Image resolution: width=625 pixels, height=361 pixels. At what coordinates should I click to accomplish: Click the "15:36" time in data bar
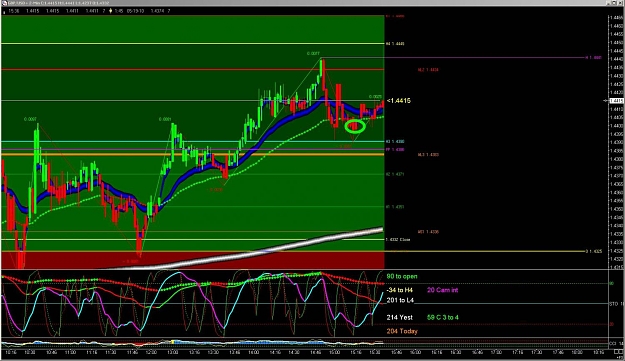click(x=14, y=11)
